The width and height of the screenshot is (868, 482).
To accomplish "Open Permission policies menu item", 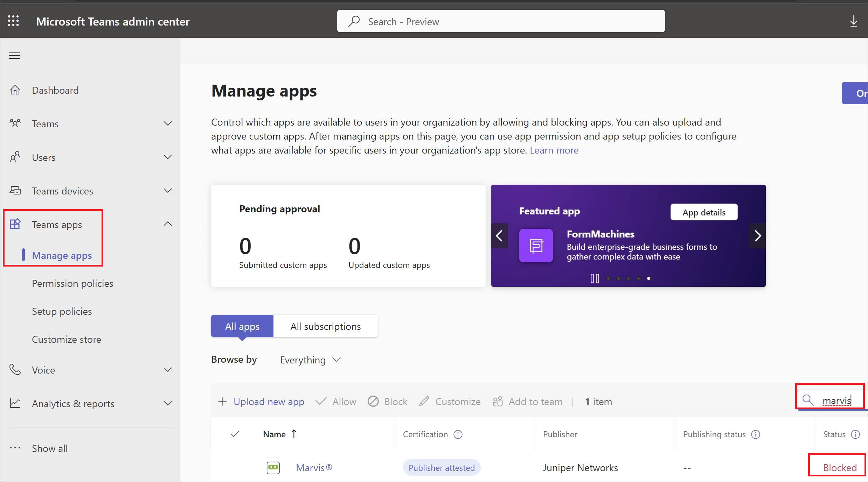I will click(72, 283).
